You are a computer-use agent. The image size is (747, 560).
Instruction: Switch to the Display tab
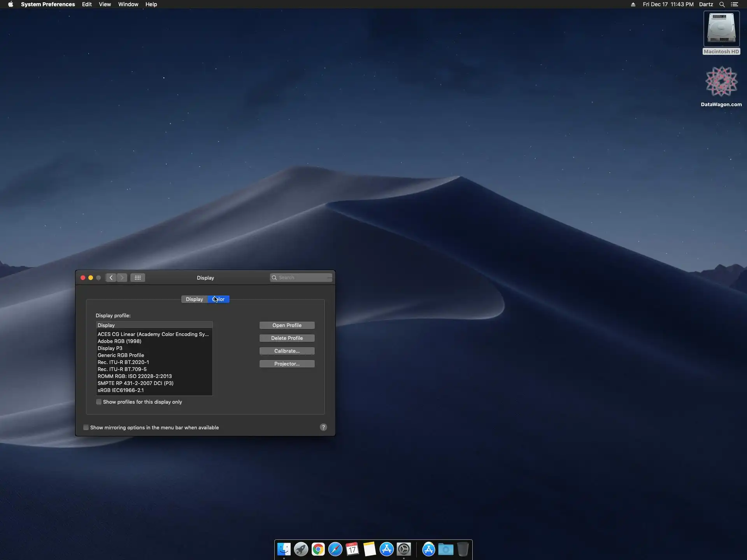194,299
